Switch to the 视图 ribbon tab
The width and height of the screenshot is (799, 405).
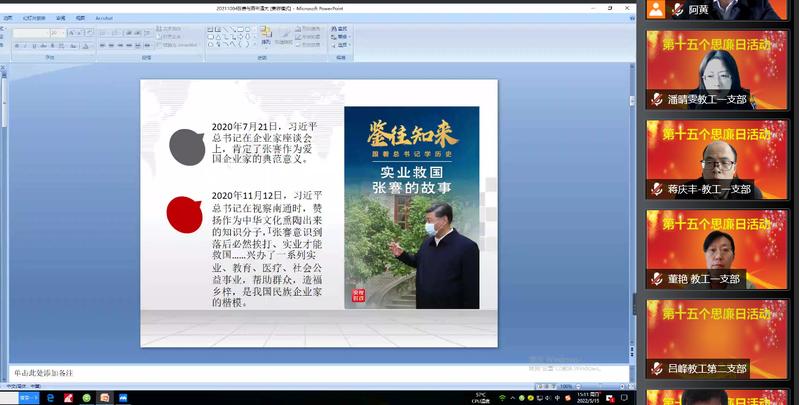click(x=81, y=18)
